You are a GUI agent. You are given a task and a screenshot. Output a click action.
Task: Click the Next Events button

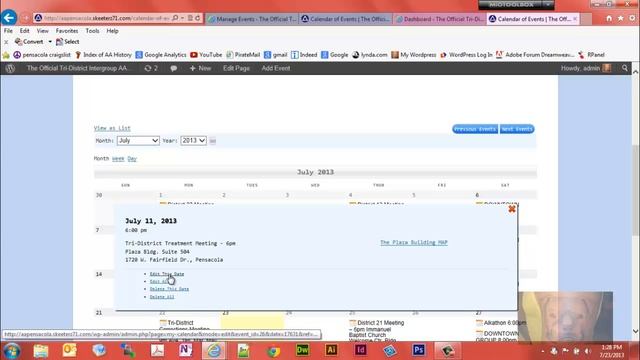[517, 129]
